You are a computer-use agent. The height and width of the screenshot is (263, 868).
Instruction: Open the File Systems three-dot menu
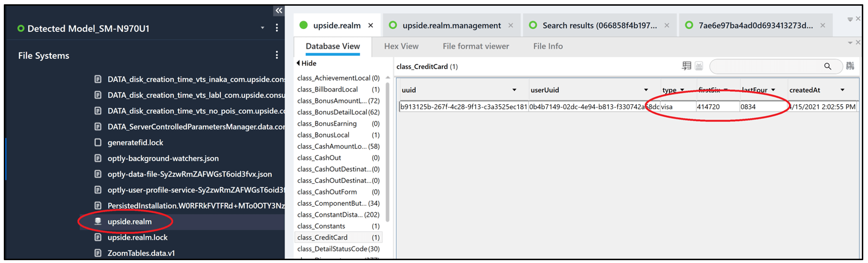click(x=277, y=55)
